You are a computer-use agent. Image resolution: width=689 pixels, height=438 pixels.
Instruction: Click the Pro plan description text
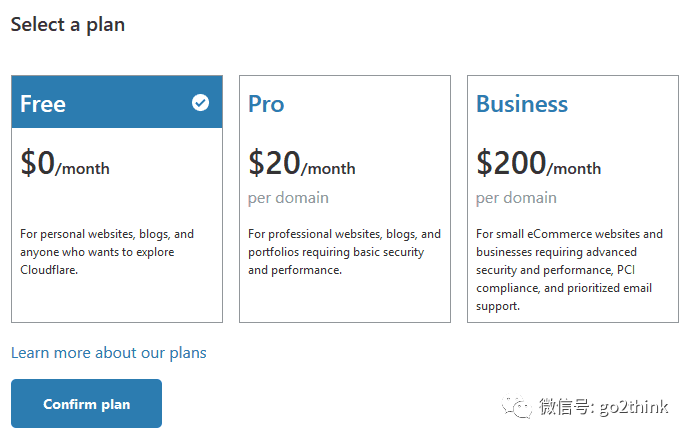tap(344, 252)
